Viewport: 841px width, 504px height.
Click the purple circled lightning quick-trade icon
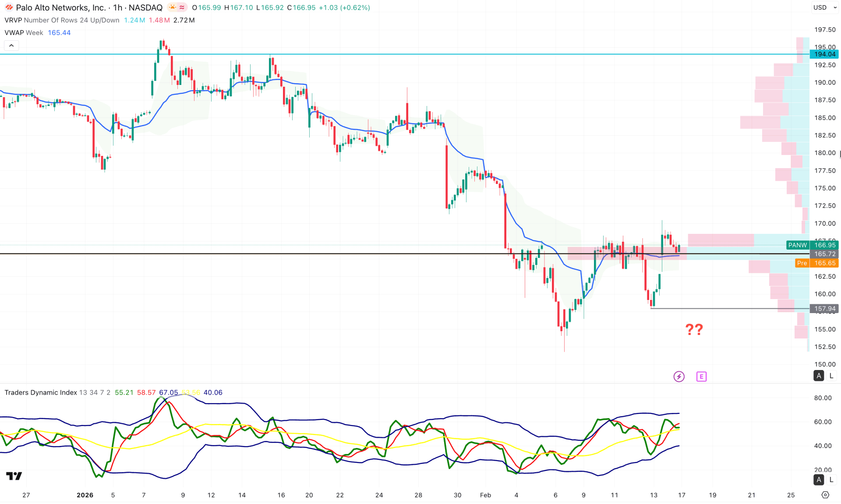[679, 376]
